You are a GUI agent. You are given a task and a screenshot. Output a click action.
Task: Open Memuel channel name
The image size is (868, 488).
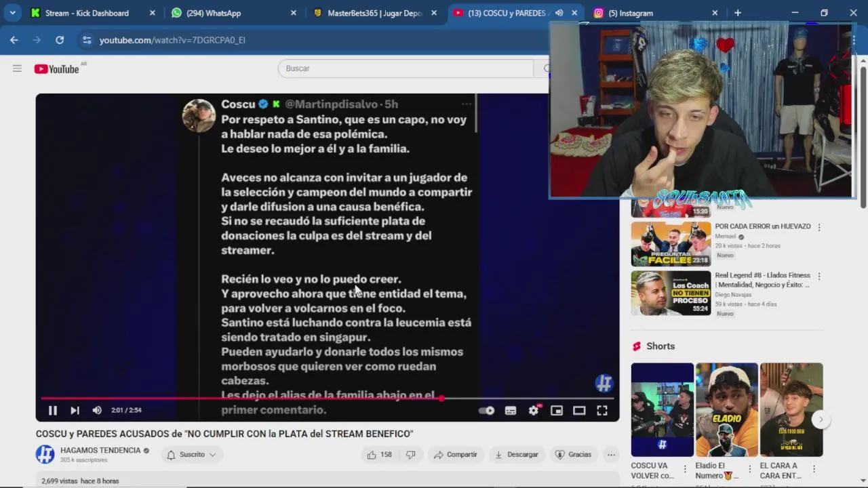pos(726,237)
